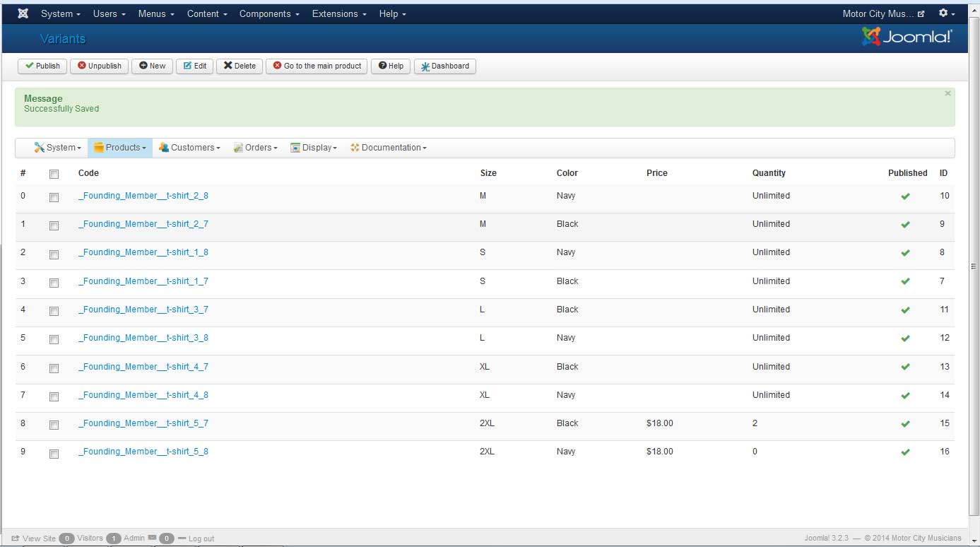Click the mail envelope icon in the footer
The height and width of the screenshot is (547, 980).
pyautogui.click(x=152, y=538)
